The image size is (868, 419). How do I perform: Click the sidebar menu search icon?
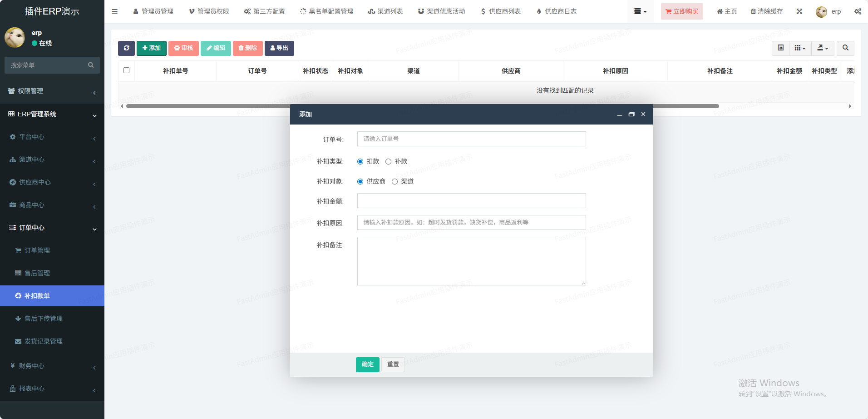click(x=91, y=65)
